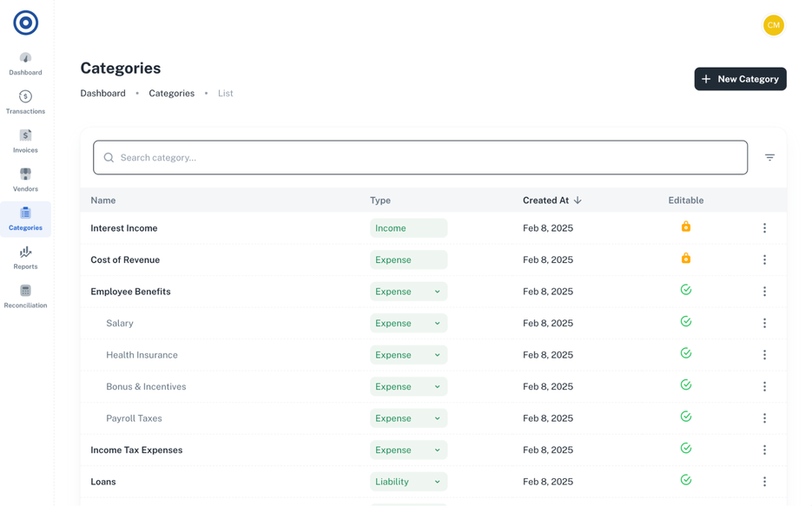Click the search category input field
The height and width of the screenshot is (506, 812).
point(420,157)
